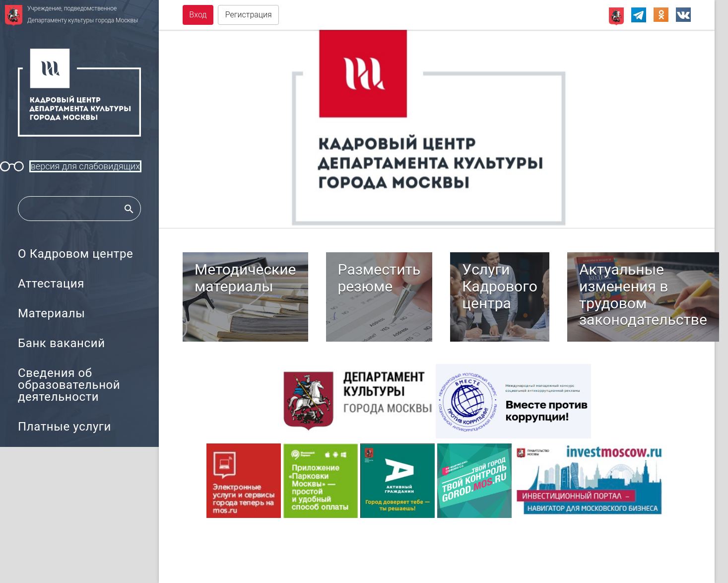Click the search magnifier icon in sidebar
This screenshot has height=583, width=728.
129,209
